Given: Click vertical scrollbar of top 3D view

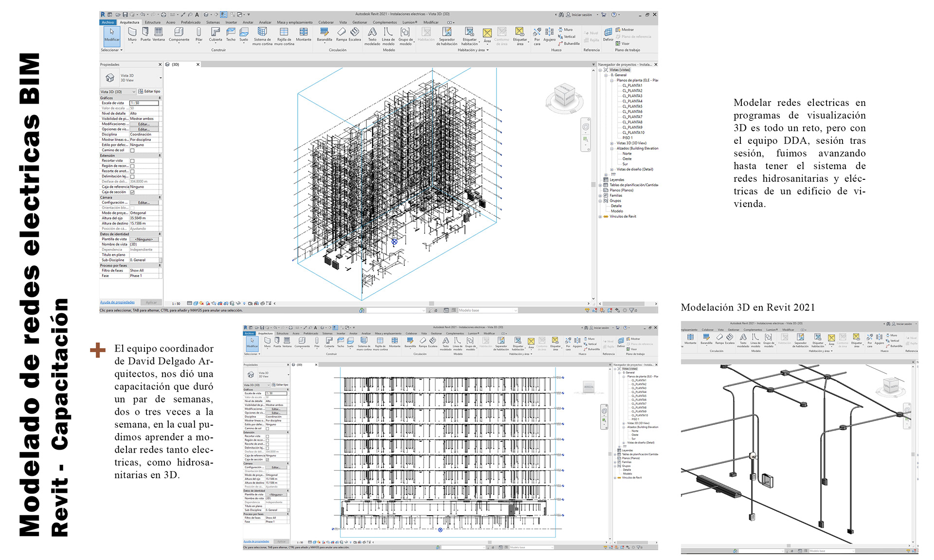Looking at the screenshot, I should (593, 185).
